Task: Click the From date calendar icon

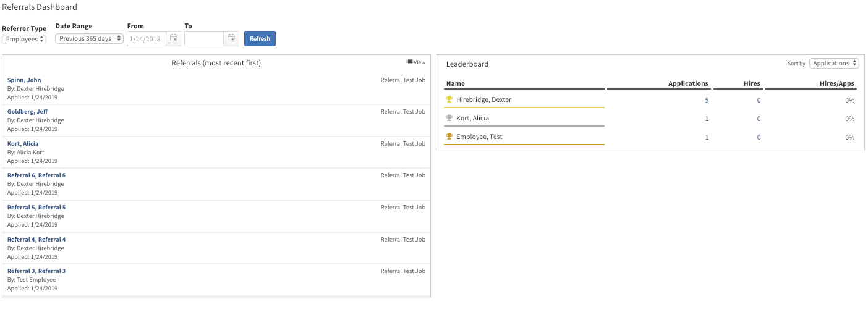Action: click(174, 38)
